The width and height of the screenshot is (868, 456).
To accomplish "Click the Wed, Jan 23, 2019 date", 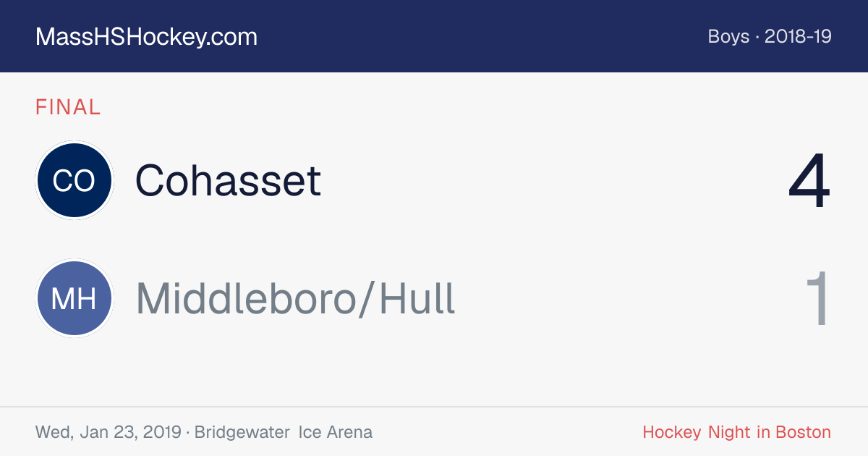I will click(x=109, y=432).
